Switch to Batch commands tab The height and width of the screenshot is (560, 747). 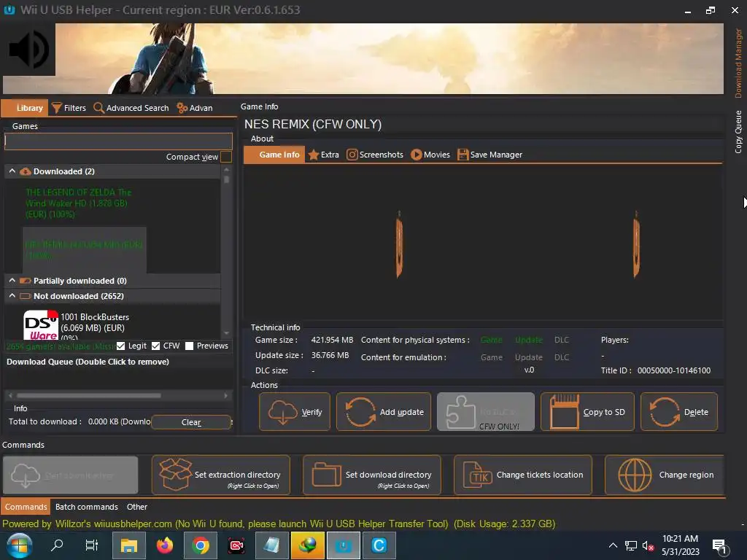click(x=86, y=507)
